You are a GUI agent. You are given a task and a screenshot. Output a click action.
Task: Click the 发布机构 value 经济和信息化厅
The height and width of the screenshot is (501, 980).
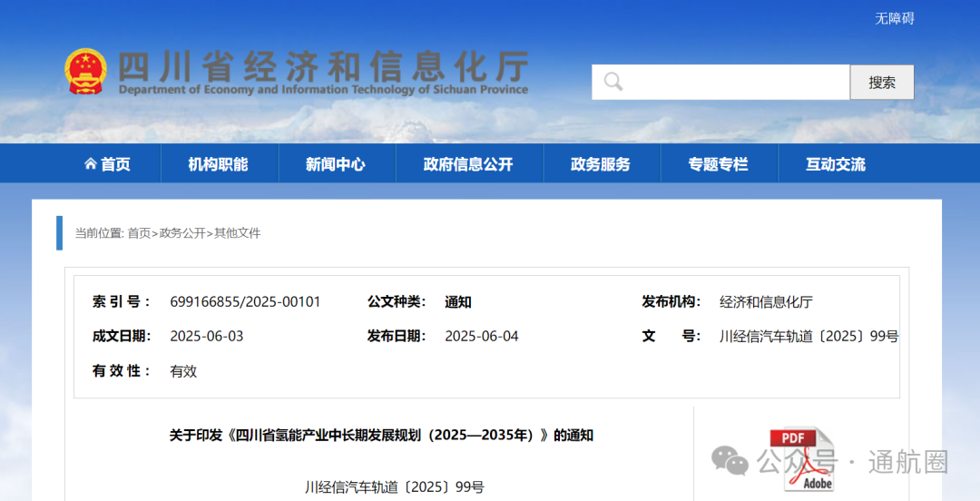pos(766,302)
